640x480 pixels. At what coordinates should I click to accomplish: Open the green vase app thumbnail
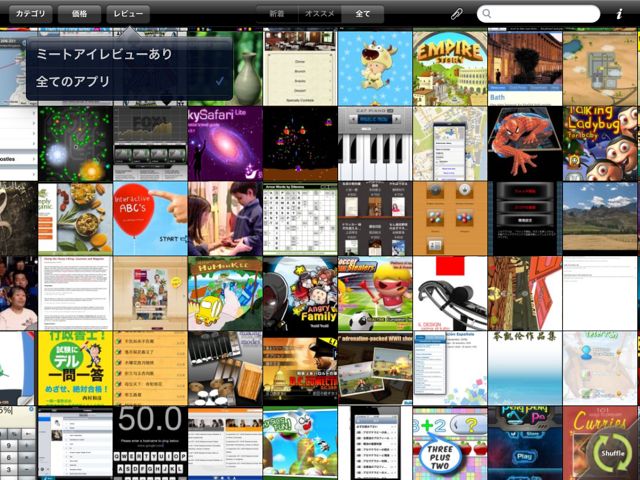click(248, 69)
